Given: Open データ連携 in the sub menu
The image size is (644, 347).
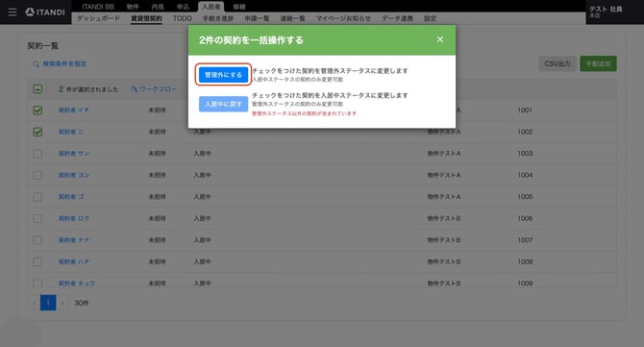Looking at the screenshot, I should pyautogui.click(x=398, y=18).
